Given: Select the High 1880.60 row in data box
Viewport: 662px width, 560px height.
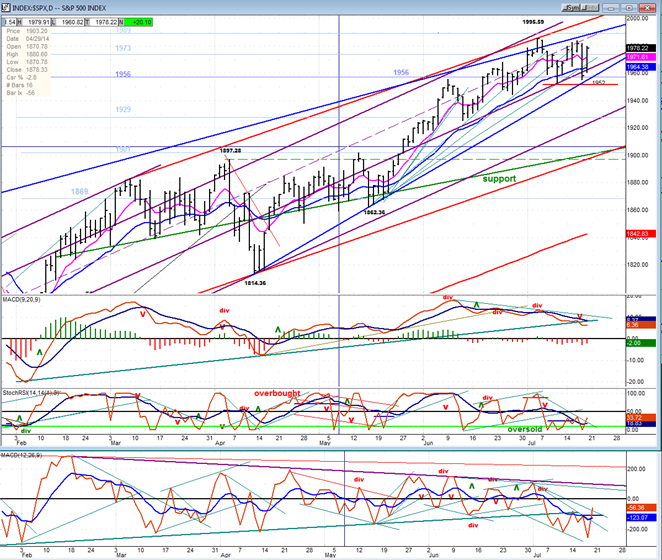Looking at the screenshot, I should tap(27, 54).
